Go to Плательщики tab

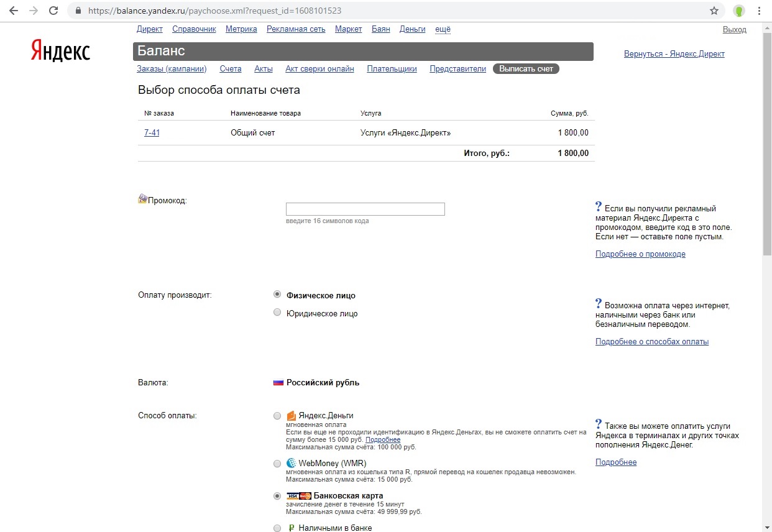pyautogui.click(x=392, y=69)
